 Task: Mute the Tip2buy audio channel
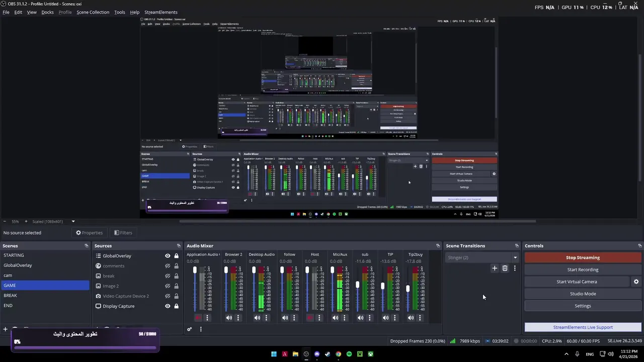tap(411, 318)
